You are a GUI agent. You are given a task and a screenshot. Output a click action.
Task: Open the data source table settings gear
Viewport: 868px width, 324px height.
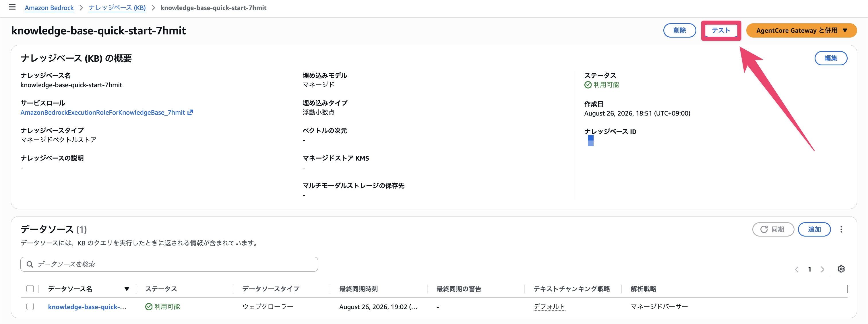(841, 269)
